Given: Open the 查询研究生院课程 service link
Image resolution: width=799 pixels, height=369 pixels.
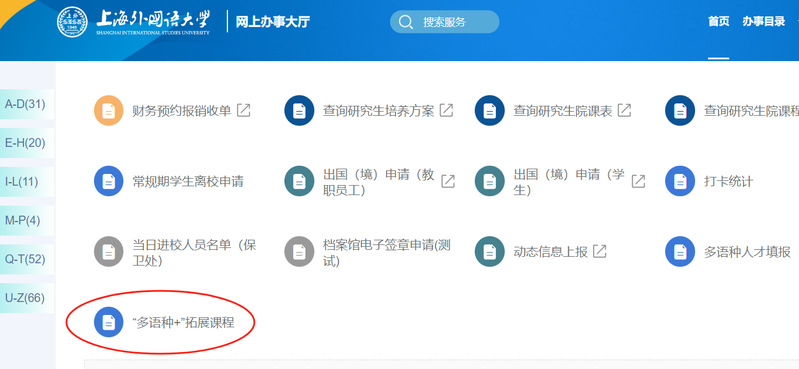Looking at the screenshot, I should (751, 110).
